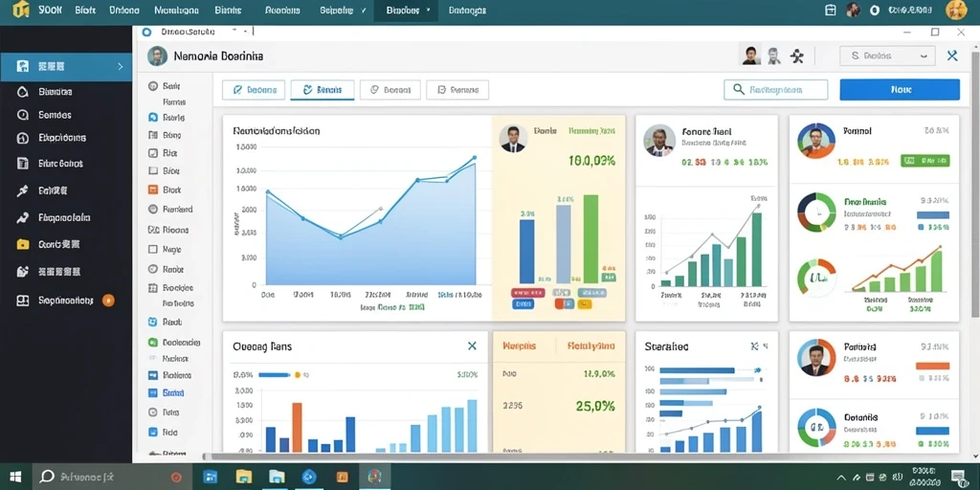Click the "25,0%" value in the lower yellow panel
This screenshot has height=490, width=980.
pos(595,406)
